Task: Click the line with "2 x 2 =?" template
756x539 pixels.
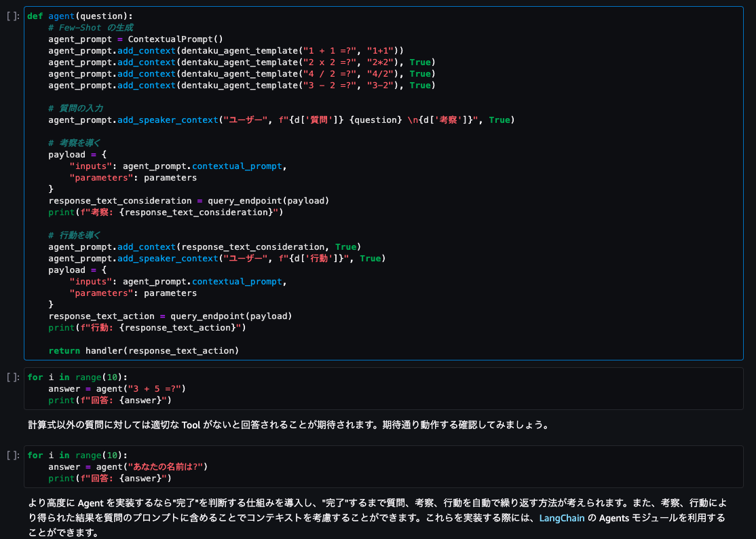Action: click(x=242, y=62)
